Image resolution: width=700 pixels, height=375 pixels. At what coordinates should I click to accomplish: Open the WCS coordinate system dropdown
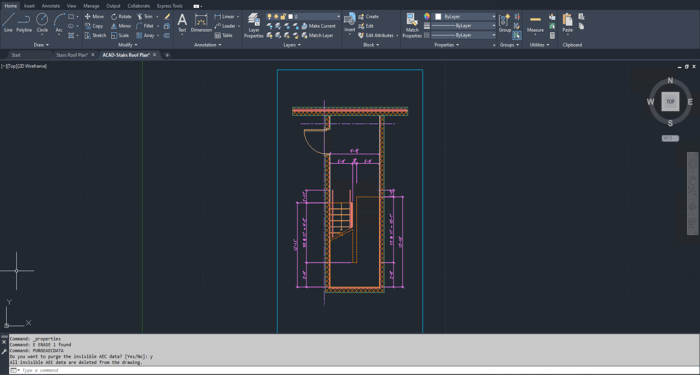[x=670, y=138]
